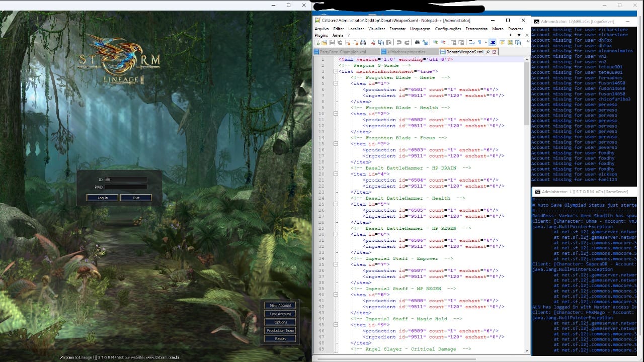644x362 pixels.
Task: Click the Paste toolbar icon
Action: click(388, 42)
